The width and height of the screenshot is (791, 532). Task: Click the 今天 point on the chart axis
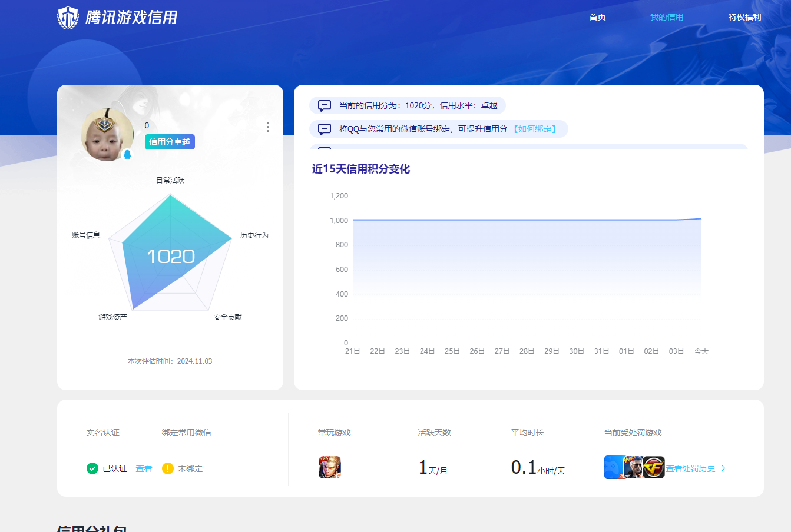[701, 351]
